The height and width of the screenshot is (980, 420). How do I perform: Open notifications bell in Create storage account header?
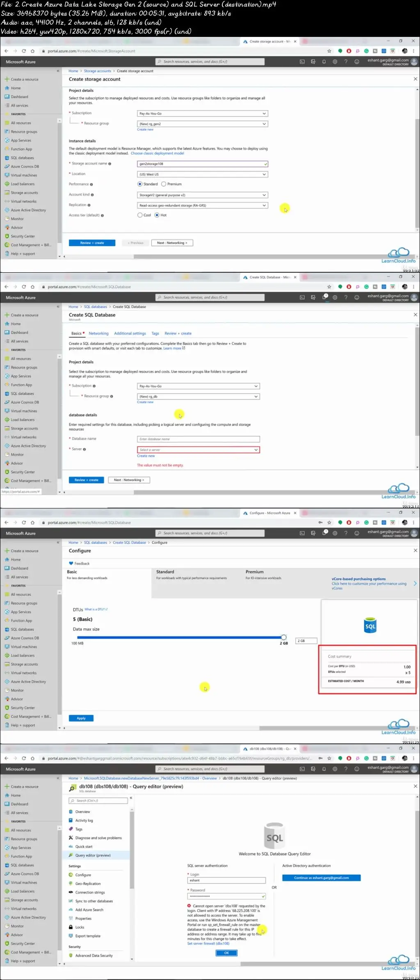[x=324, y=62]
